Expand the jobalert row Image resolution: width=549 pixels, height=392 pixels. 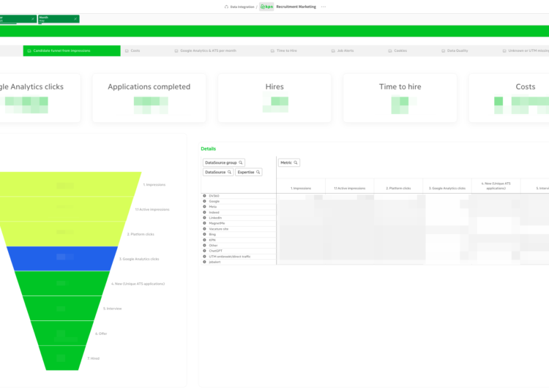click(204, 262)
